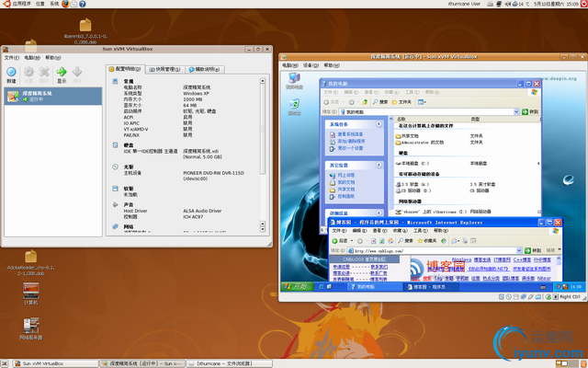Screen dimensions: 588x368
Task: Click the 新建 (New) VM toolbar icon
Action: (11, 72)
